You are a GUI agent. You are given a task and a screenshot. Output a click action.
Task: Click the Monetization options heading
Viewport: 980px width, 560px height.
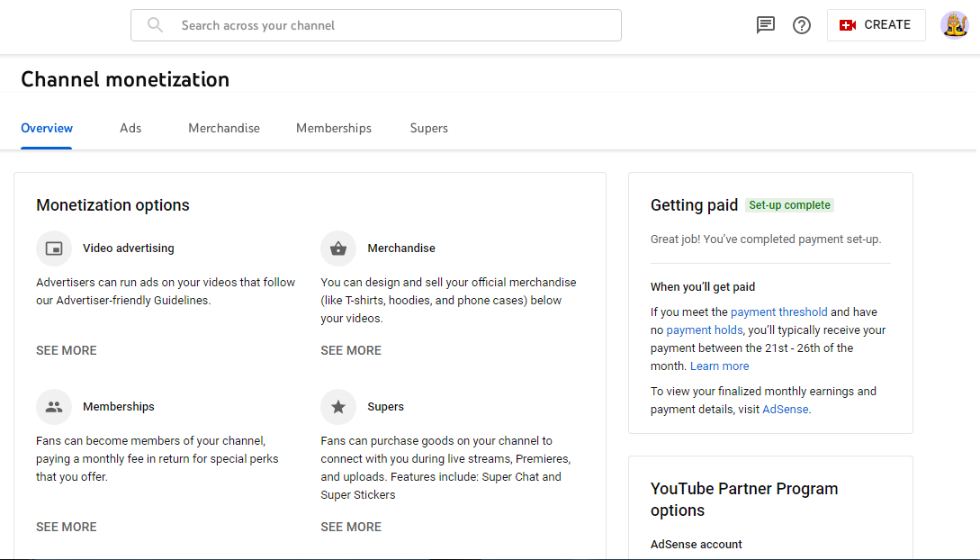click(x=112, y=205)
